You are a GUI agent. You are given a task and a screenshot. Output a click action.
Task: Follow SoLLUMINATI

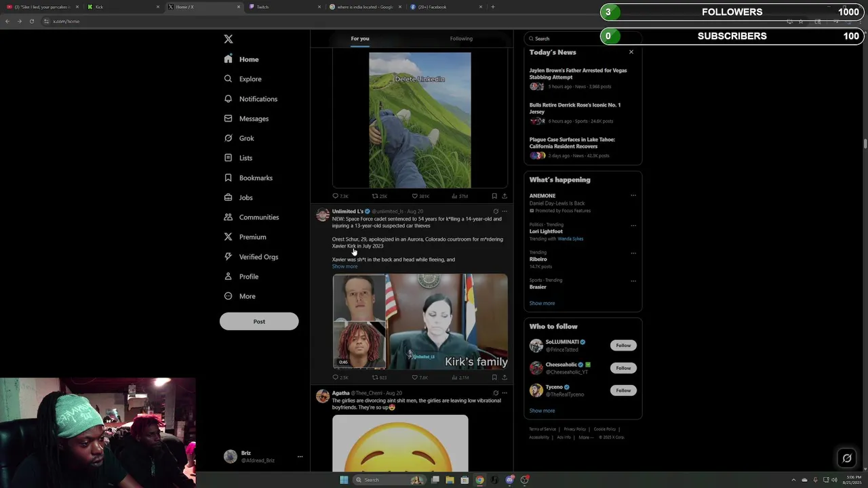pyautogui.click(x=623, y=346)
